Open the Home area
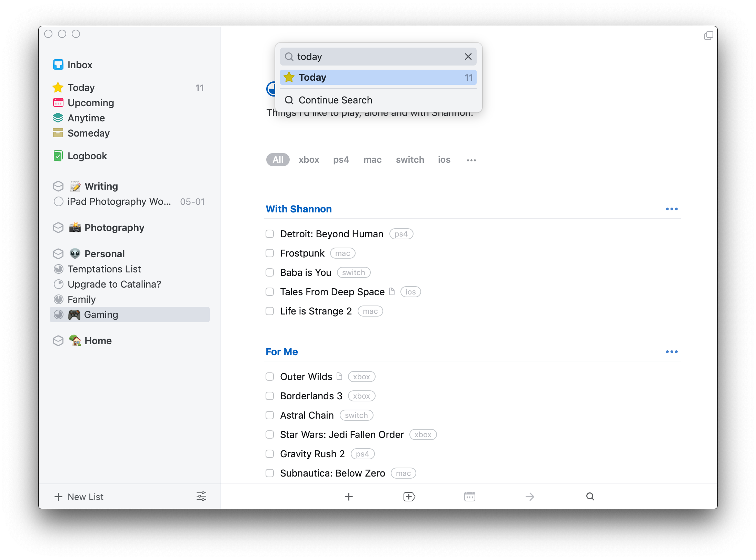Image resolution: width=756 pixels, height=560 pixels. point(129,341)
